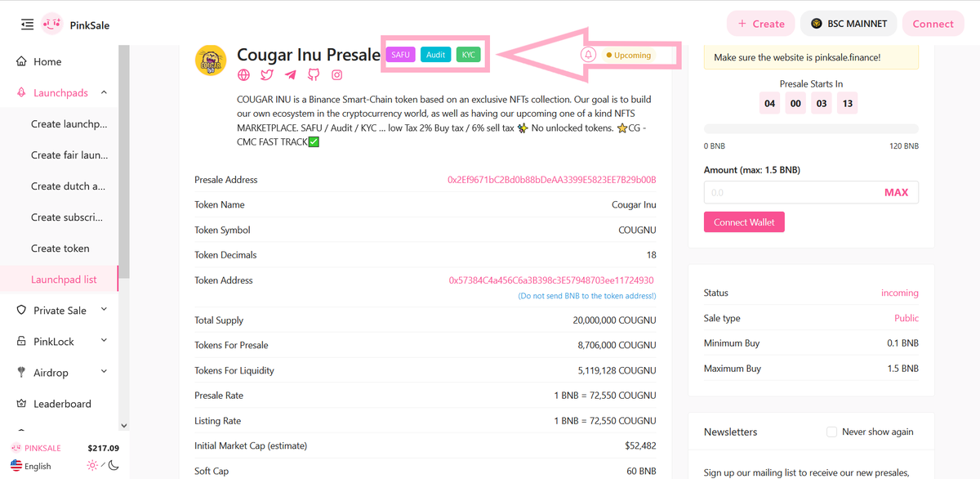This screenshot has height=479, width=980.
Task: Click the Public sale type value
Action: (906, 318)
